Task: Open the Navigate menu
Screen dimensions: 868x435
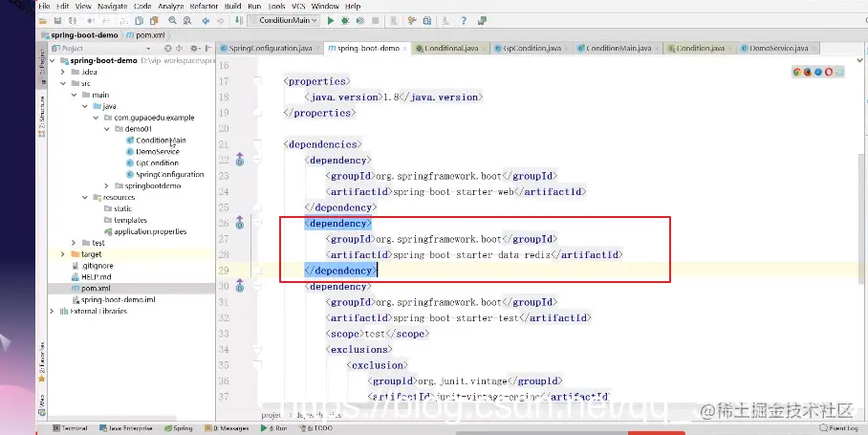Action: click(x=113, y=6)
